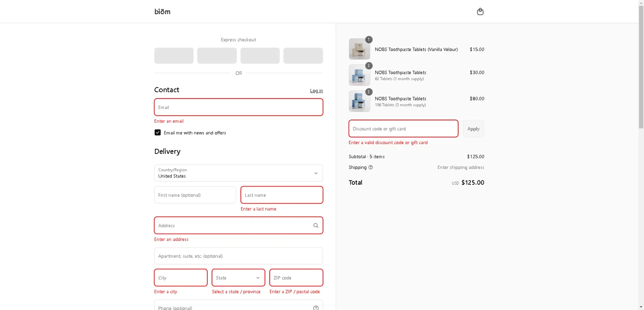This screenshot has width=644, height=310.
Task: Click the 'Enter shipping address' text
Action: coord(461,167)
